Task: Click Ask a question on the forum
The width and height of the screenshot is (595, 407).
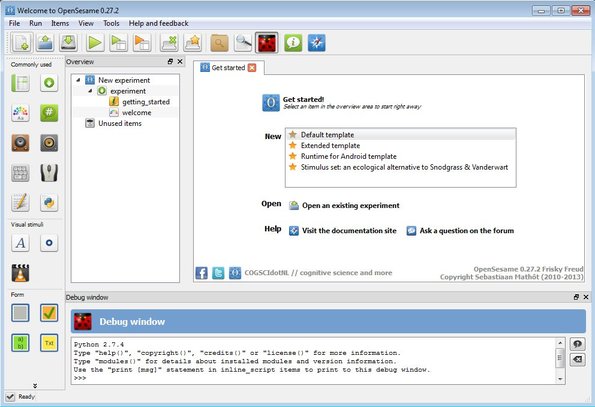Action: [461, 231]
